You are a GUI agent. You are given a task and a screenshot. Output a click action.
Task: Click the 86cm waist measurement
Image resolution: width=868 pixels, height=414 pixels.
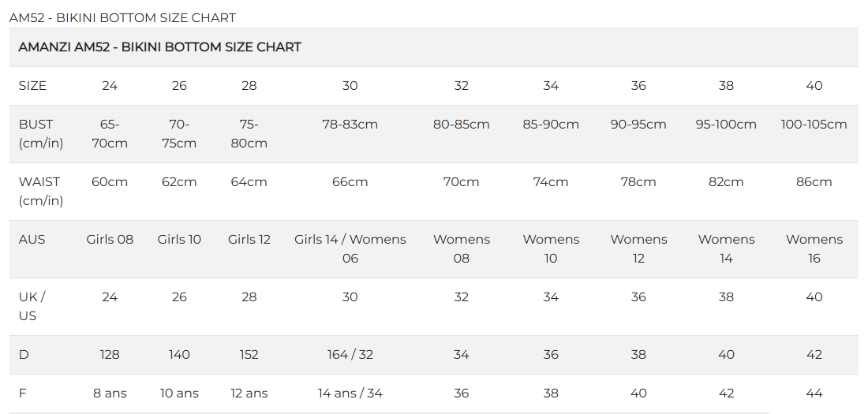[x=814, y=182]
